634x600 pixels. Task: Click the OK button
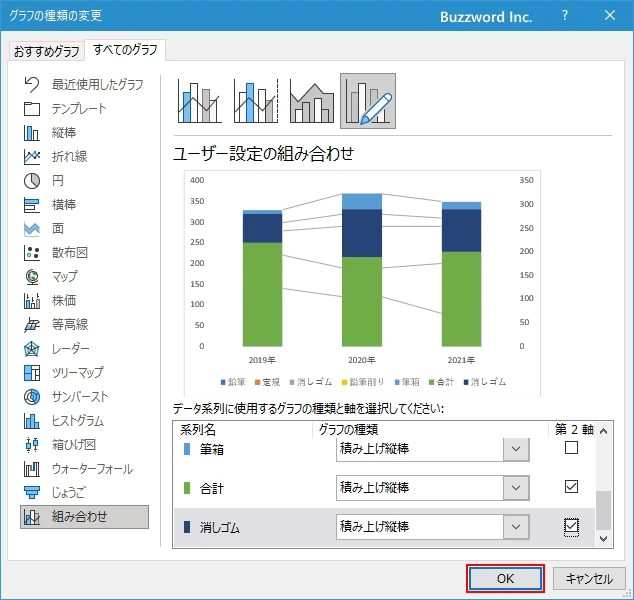[505, 578]
